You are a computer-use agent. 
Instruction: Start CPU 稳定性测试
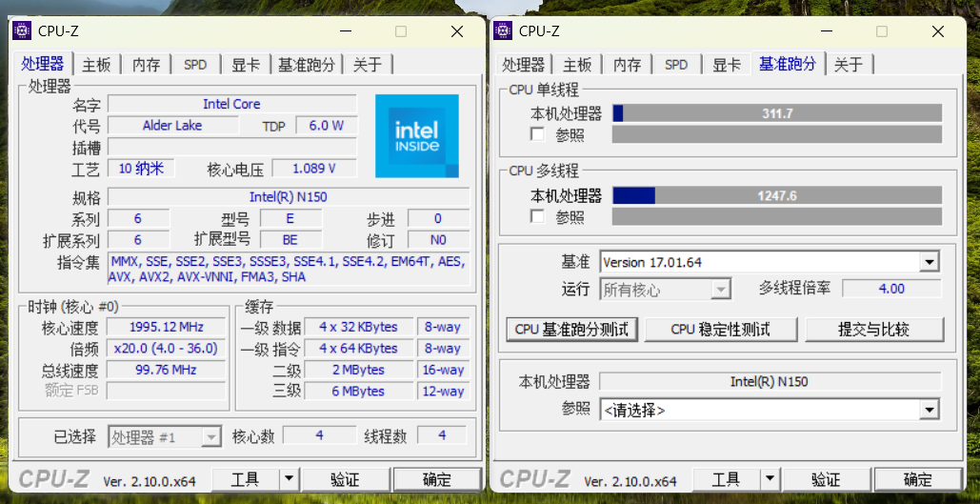pyautogui.click(x=721, y=330)
